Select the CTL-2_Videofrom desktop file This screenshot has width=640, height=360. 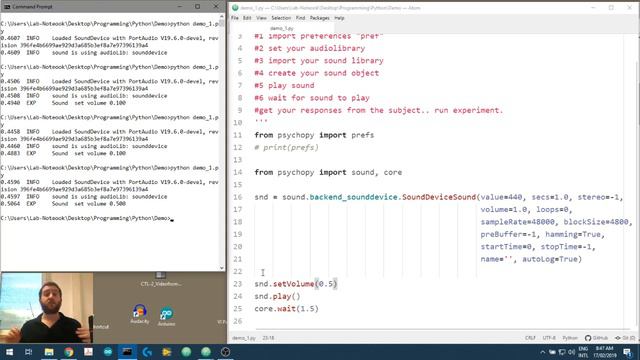(161, 279)
